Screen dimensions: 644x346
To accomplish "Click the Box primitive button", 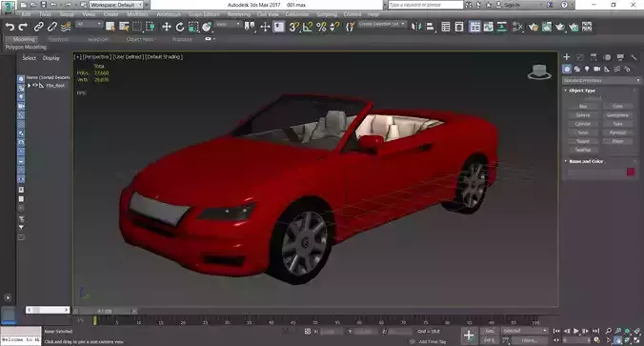I will (x=583, y=107).
